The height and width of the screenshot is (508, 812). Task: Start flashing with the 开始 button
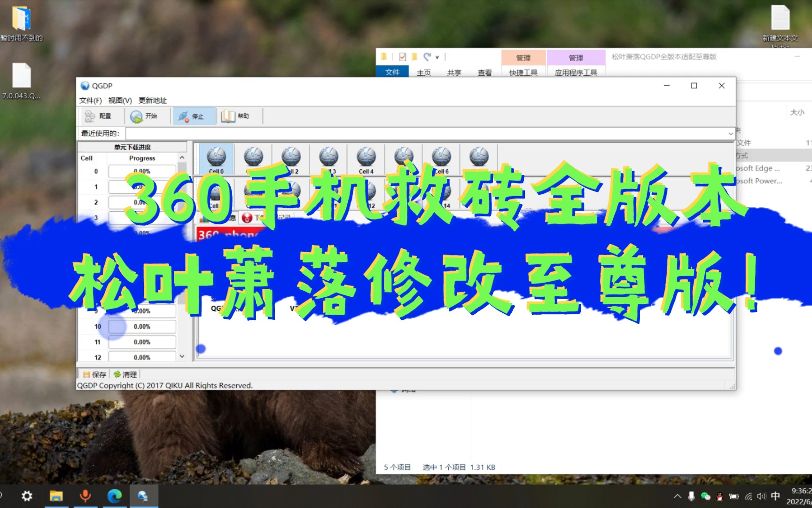point(144,116)
